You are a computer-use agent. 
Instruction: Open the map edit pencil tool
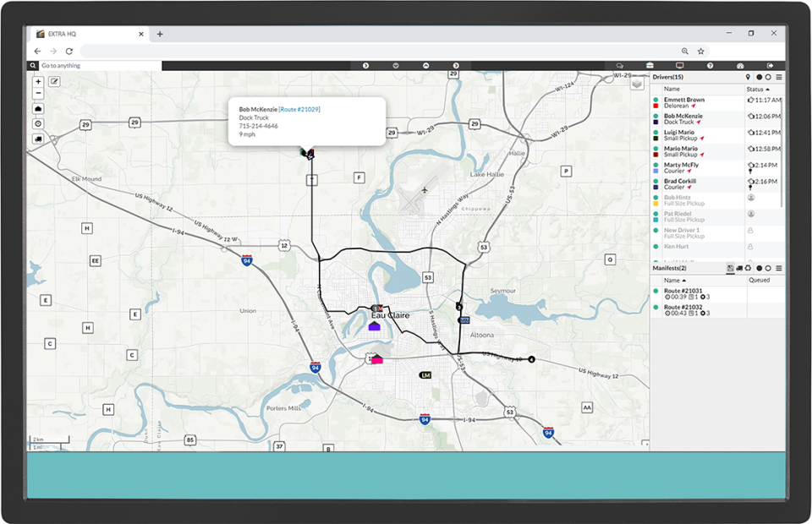point(54,82)
